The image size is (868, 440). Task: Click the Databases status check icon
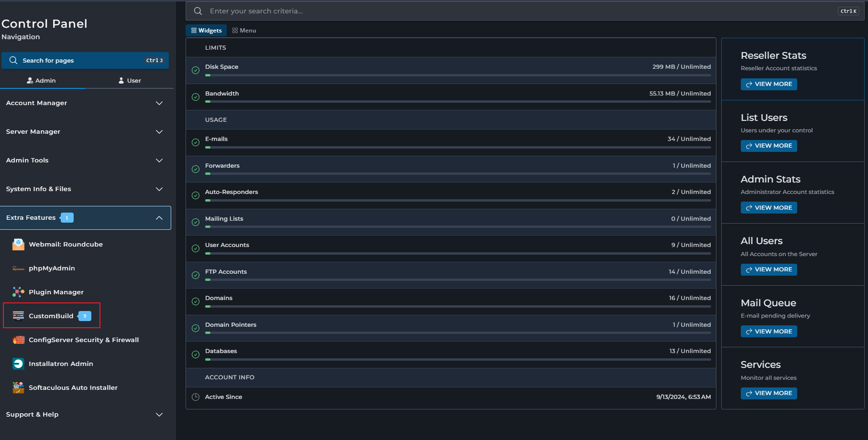coord(196,354)
